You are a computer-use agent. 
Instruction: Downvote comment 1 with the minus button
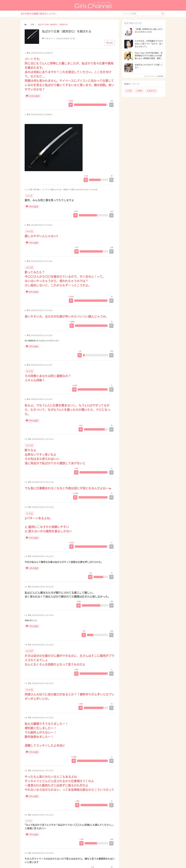[x=111, y=105]
